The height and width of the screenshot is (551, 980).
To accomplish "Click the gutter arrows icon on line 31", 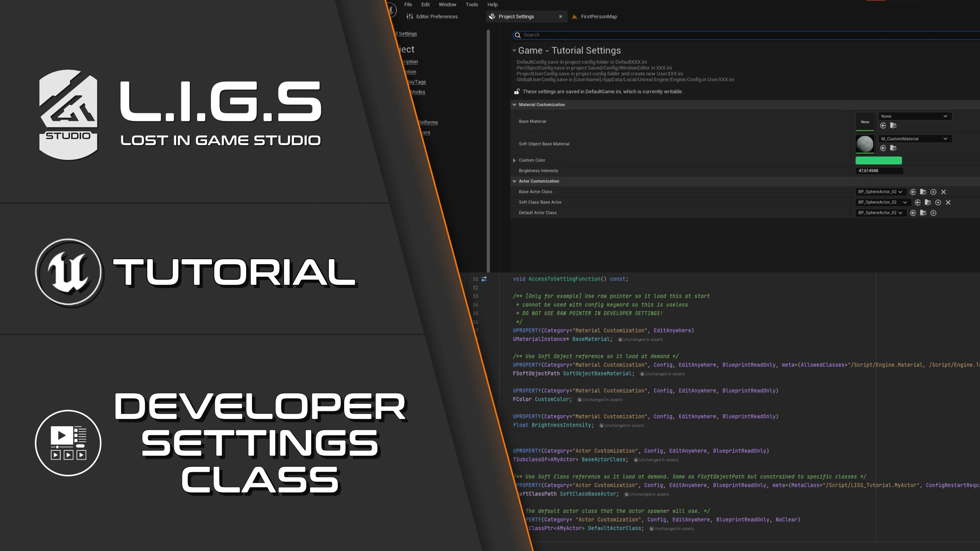I will pyautogui.click(x=484, y=279).
